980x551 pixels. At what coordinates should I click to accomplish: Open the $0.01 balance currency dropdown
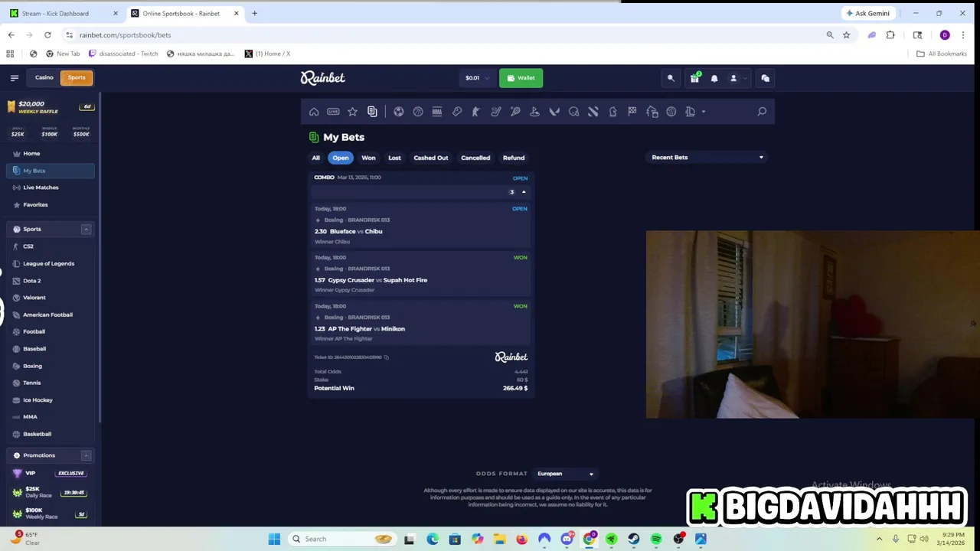[476, 78]
